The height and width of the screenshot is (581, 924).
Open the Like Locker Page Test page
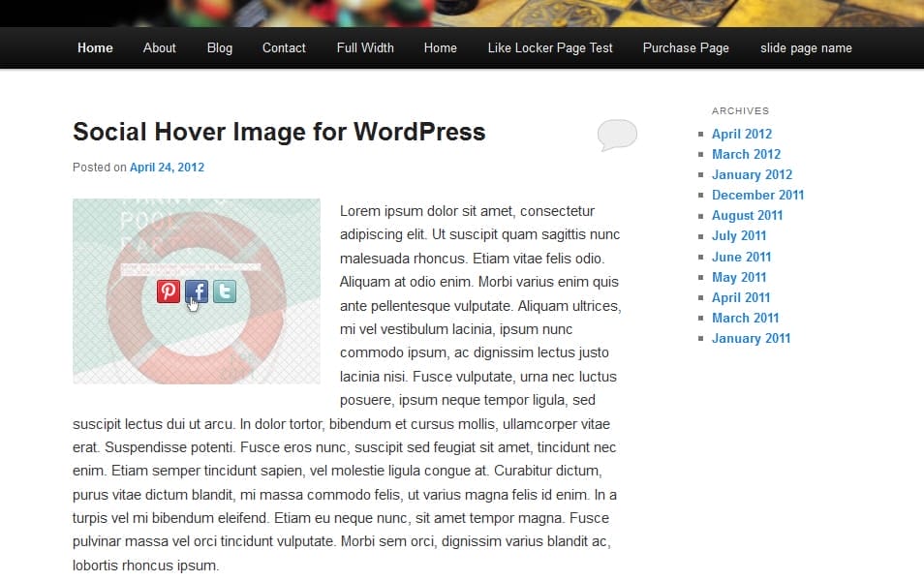pyautogui.click(x=549, y=46)
